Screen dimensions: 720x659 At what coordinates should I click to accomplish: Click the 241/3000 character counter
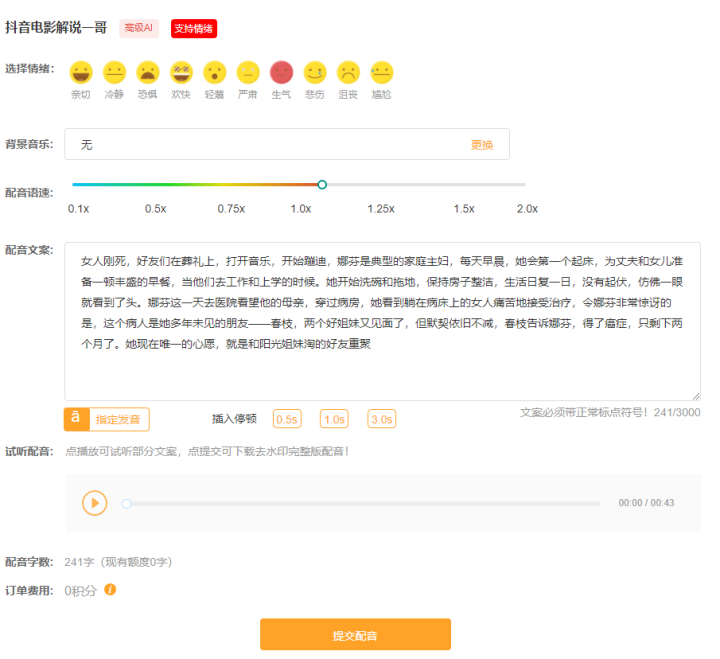coord(677,412)
